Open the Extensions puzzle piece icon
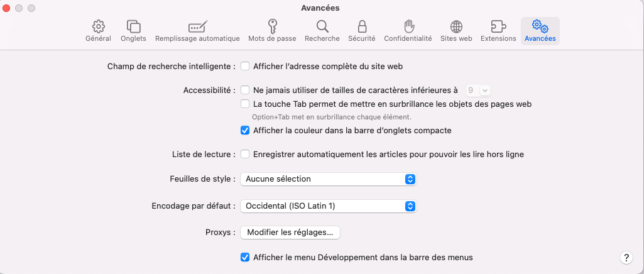 point(498,26)
